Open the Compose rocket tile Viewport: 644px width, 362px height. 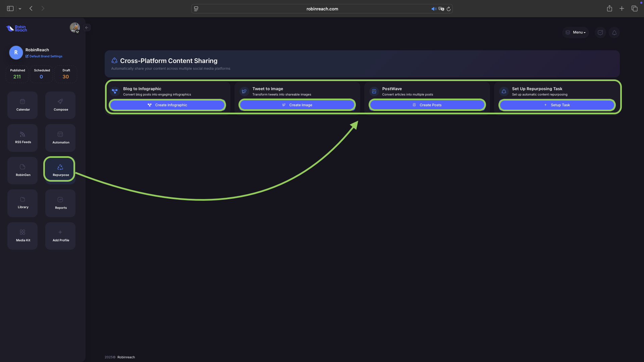tap(60, 105)
